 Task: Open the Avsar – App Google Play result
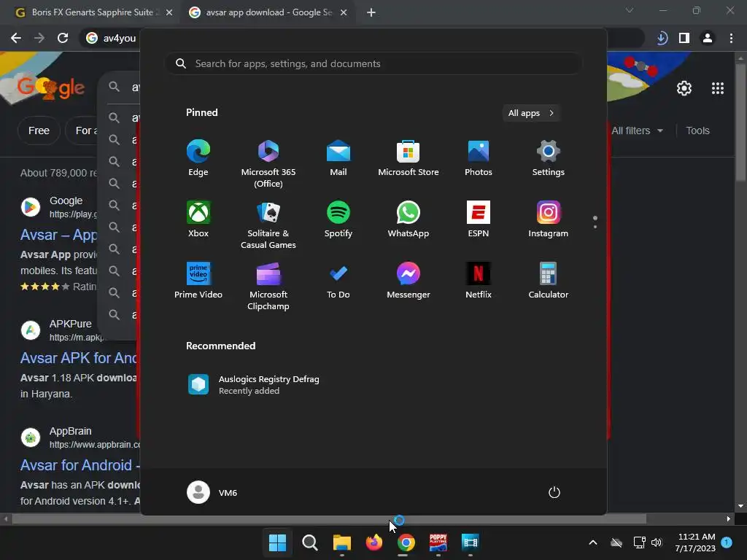[x=58, y=235]
